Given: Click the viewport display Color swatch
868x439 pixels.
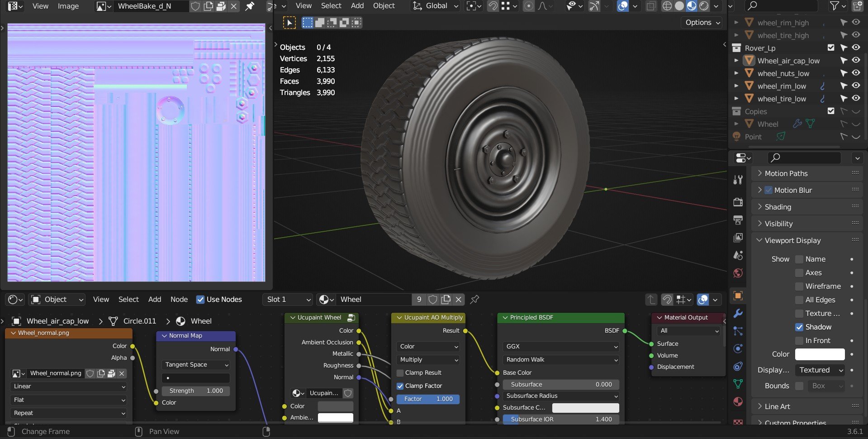Looking at the screenshot, I should [820, 354].
